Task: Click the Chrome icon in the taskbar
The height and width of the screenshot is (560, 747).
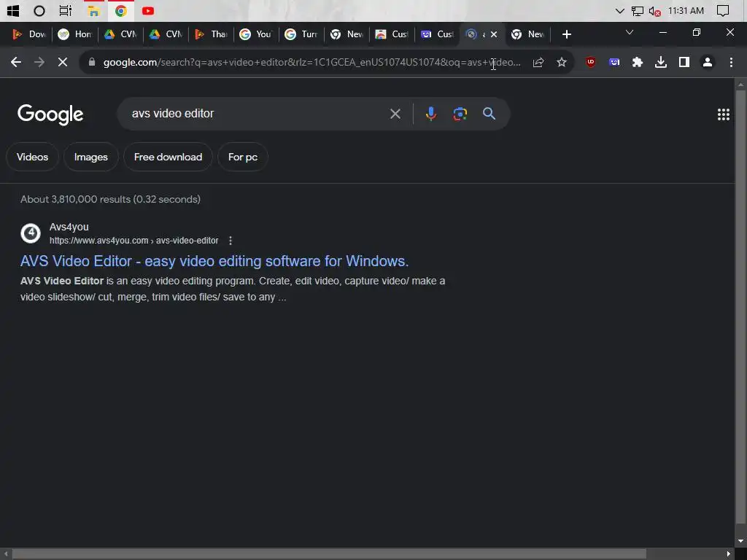Action: pos(120,11)
